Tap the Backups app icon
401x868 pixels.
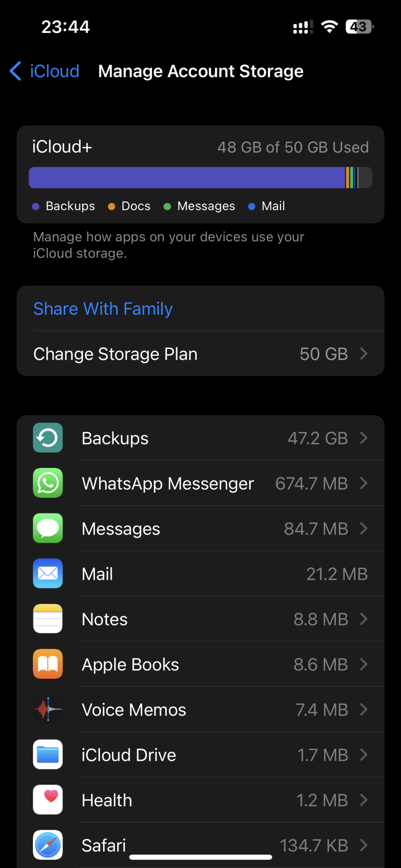[48, 437]
